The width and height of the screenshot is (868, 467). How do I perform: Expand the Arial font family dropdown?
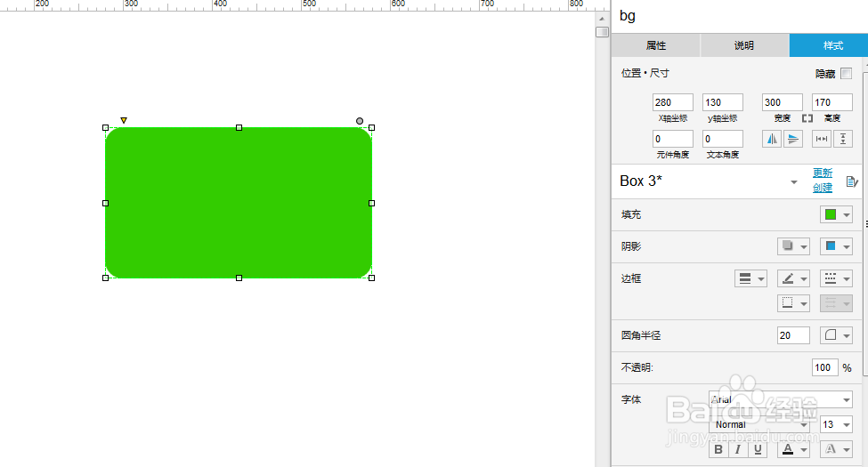click(847, 399)
